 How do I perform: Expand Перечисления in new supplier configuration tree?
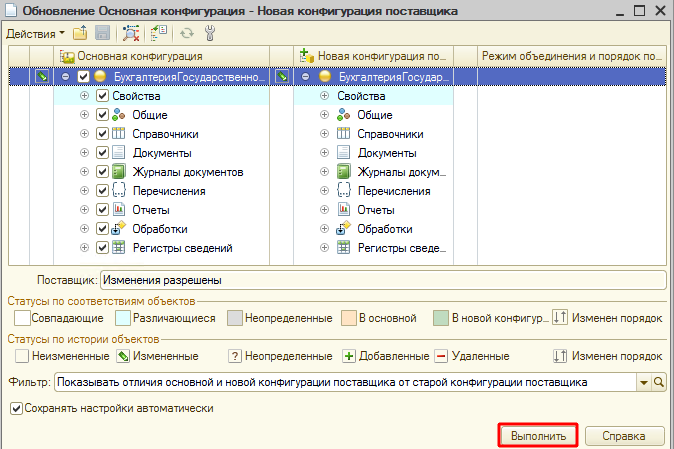click(325, 190)
